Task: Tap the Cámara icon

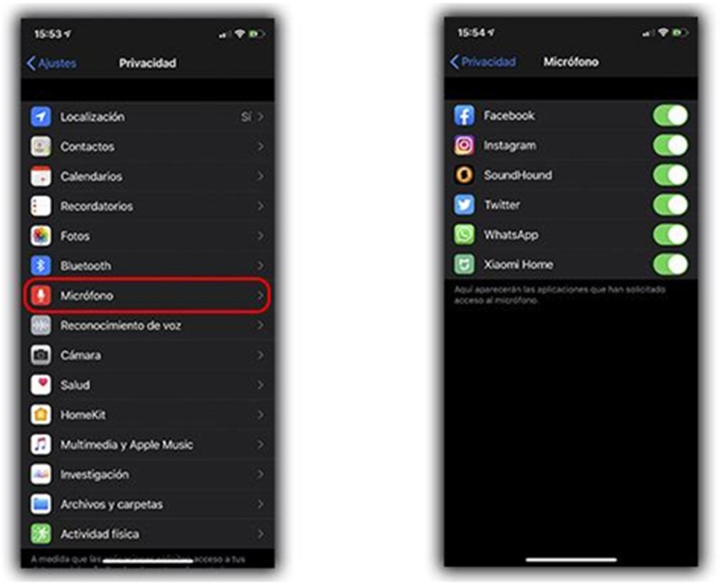Action: click(41, 355)
